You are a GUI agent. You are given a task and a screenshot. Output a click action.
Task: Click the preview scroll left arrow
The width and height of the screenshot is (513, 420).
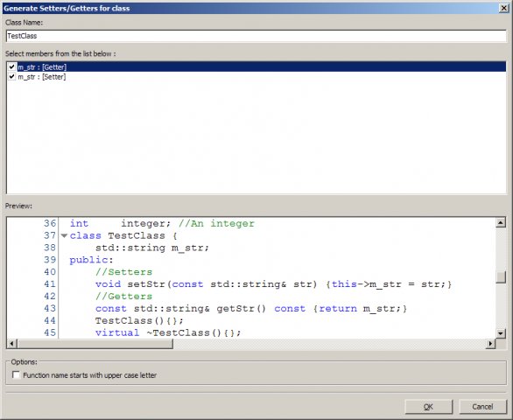click(x=11, y=344)
